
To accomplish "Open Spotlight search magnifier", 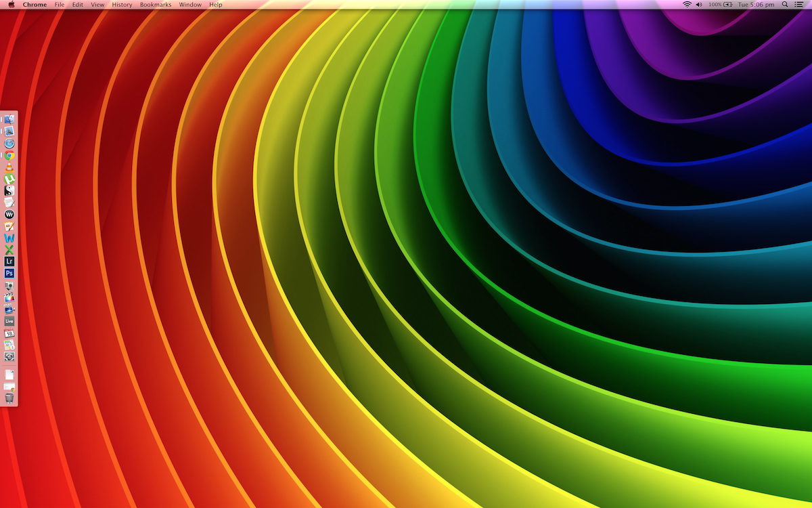I will [784, 5].
